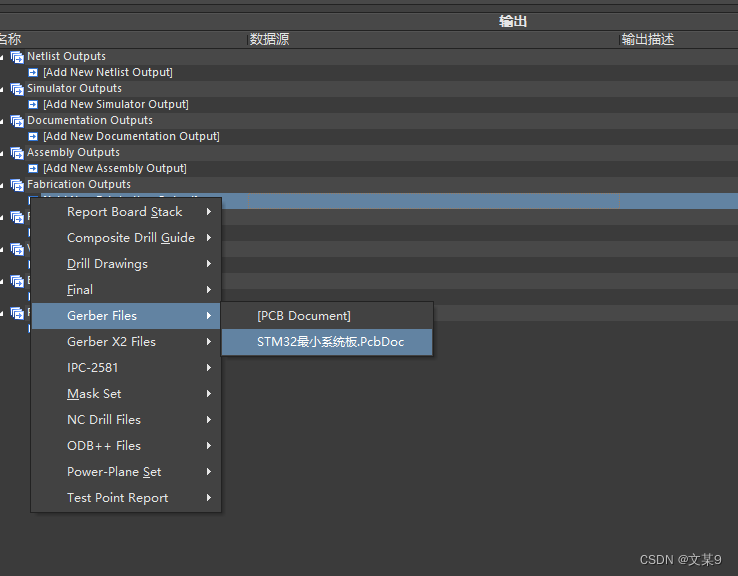Screen dimensions: 738x576
Task: Collapse the Simulator Outputs group
Action: pyautogui.click(x=2, y=89)
